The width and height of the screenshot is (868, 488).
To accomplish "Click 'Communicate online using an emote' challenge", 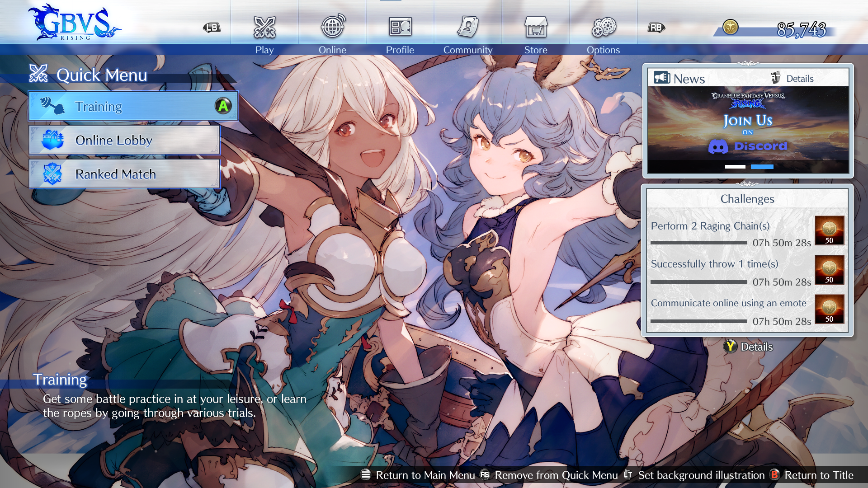I will 729,303.
